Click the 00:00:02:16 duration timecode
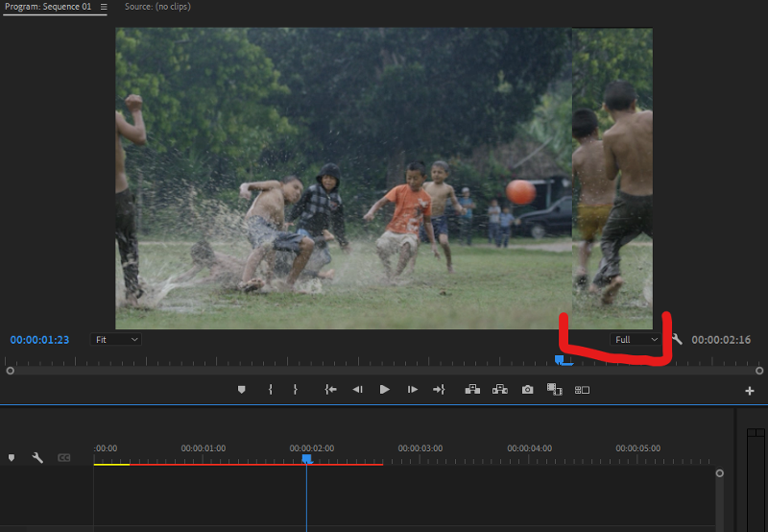The width and height of the screenshot is (768, 532). (721, 340)
